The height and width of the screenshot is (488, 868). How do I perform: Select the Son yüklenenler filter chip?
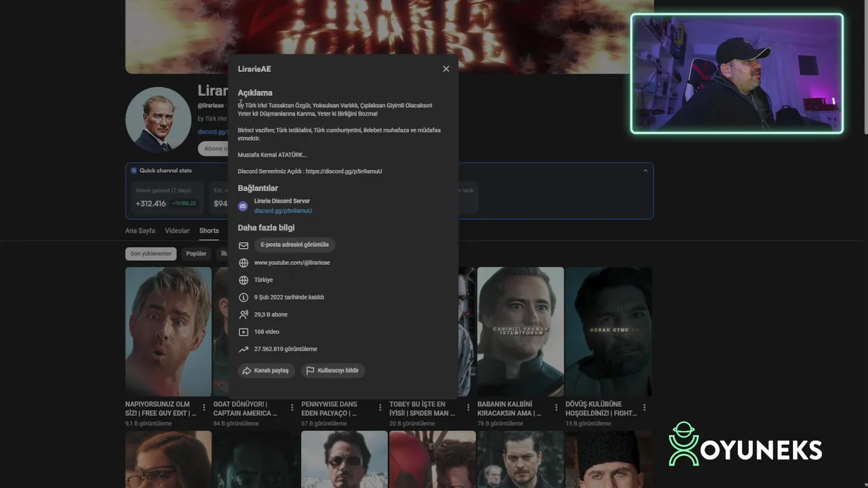pyautogui.click(x=151, y=254)
